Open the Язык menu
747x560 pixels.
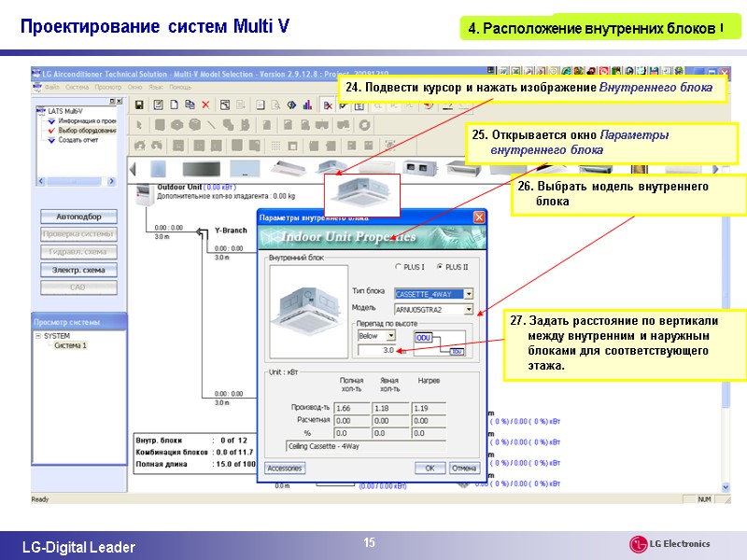point(156,87)
